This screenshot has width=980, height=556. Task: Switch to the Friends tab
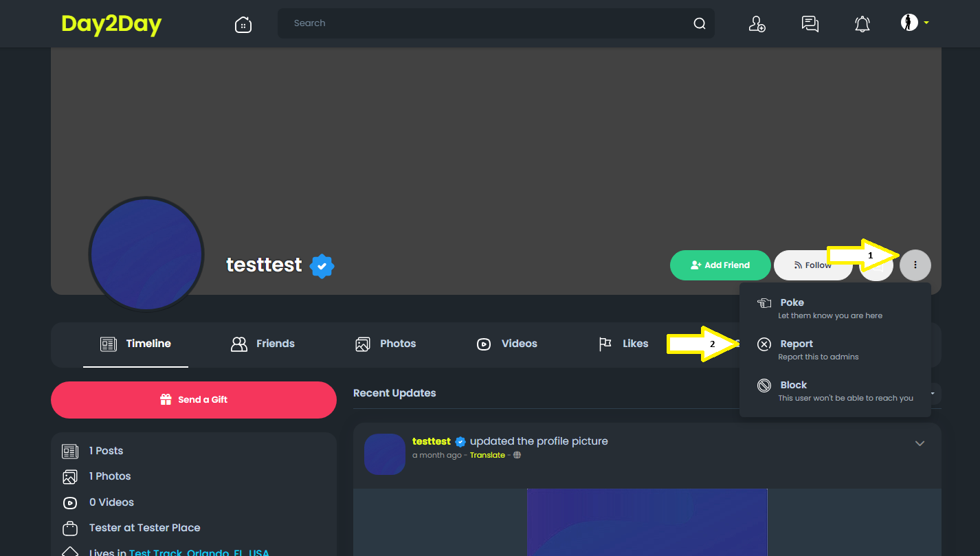[x=263, y=344]
